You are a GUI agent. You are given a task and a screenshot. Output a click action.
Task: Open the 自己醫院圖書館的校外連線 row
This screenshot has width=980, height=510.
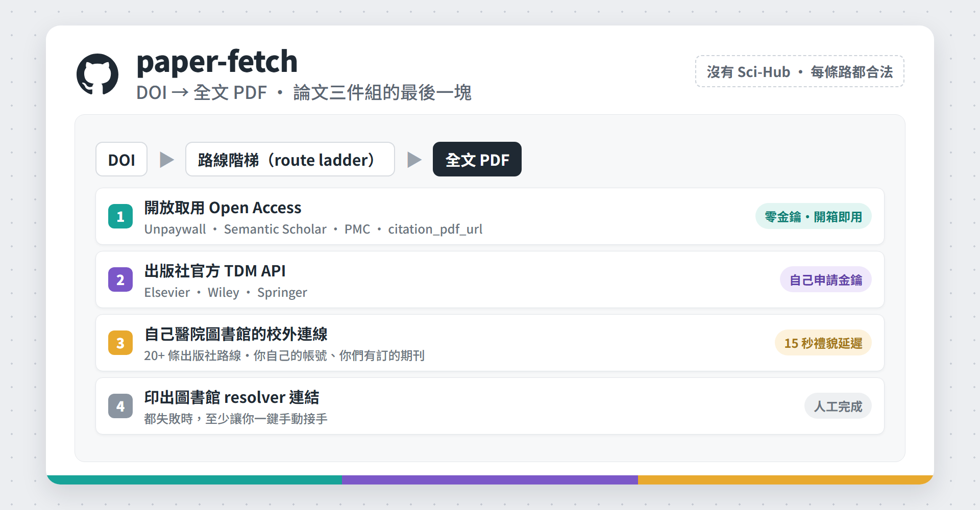tap(490, 343)
